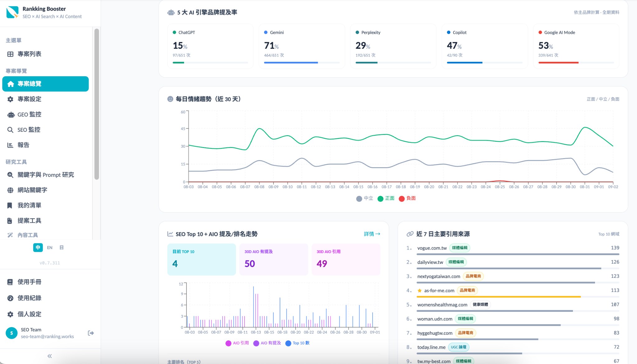The width and height of the screenshot is (637, 364).
Task: Open womenshealthmag.com source link
Action: (442, 305)
